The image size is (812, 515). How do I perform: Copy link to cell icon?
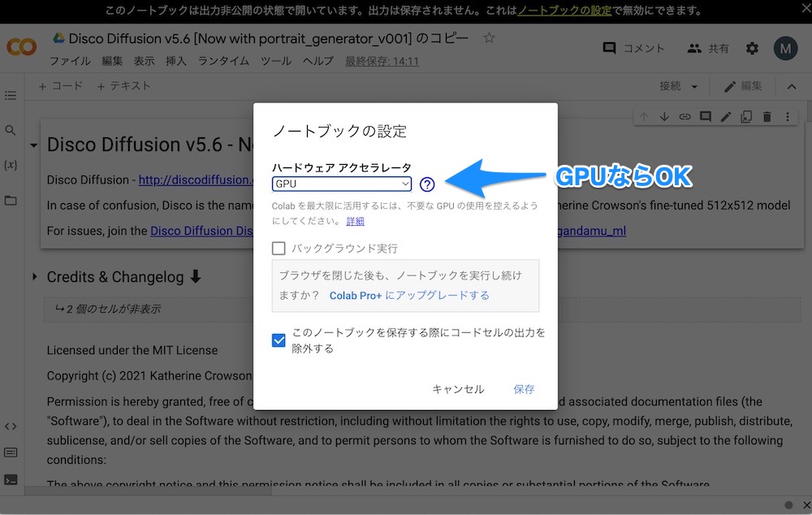point(685,117)
